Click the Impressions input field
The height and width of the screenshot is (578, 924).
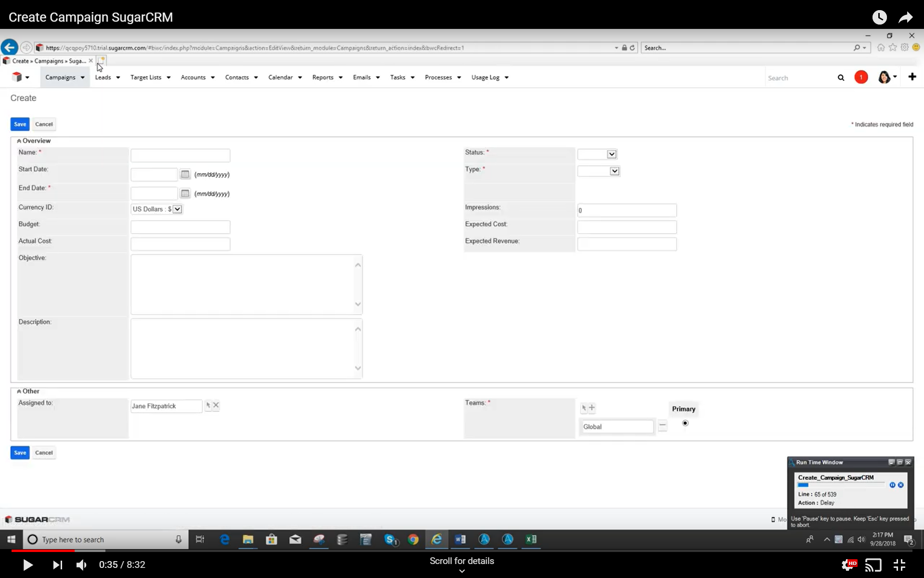coord(627,210)
